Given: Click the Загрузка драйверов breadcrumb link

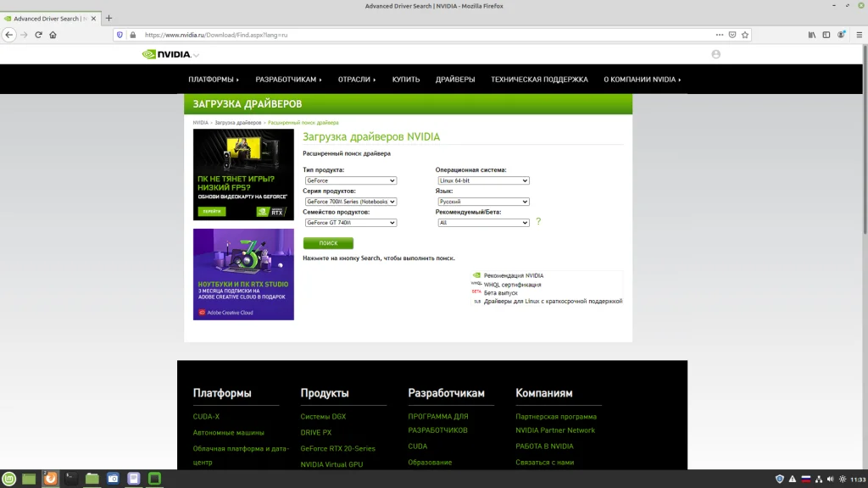Looking at the screenshot, I should 238,123.
